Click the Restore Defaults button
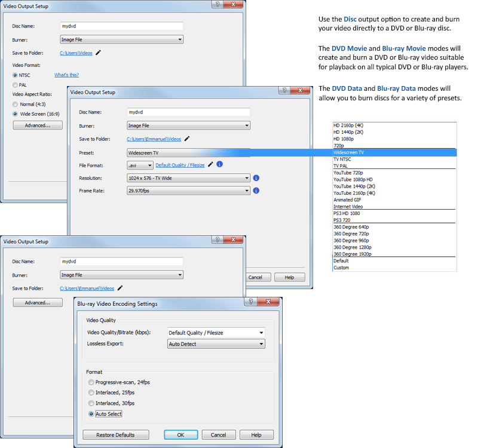Image resolution: width=478 pixels, height=448 pixels. pos(115,435)
